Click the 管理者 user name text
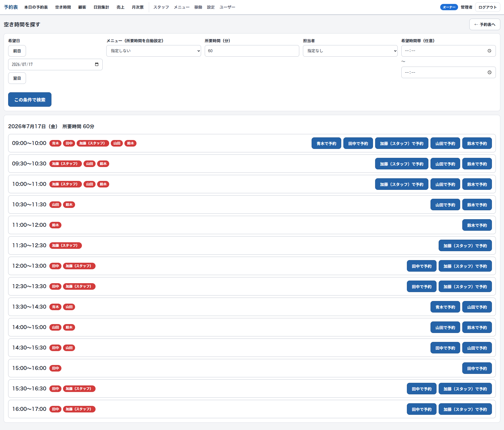 point(466,7)
